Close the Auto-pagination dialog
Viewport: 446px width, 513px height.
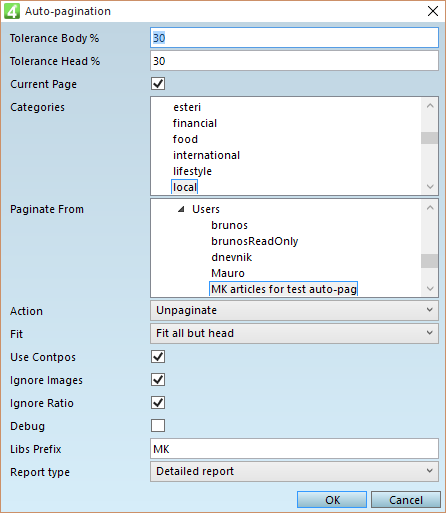433,11
